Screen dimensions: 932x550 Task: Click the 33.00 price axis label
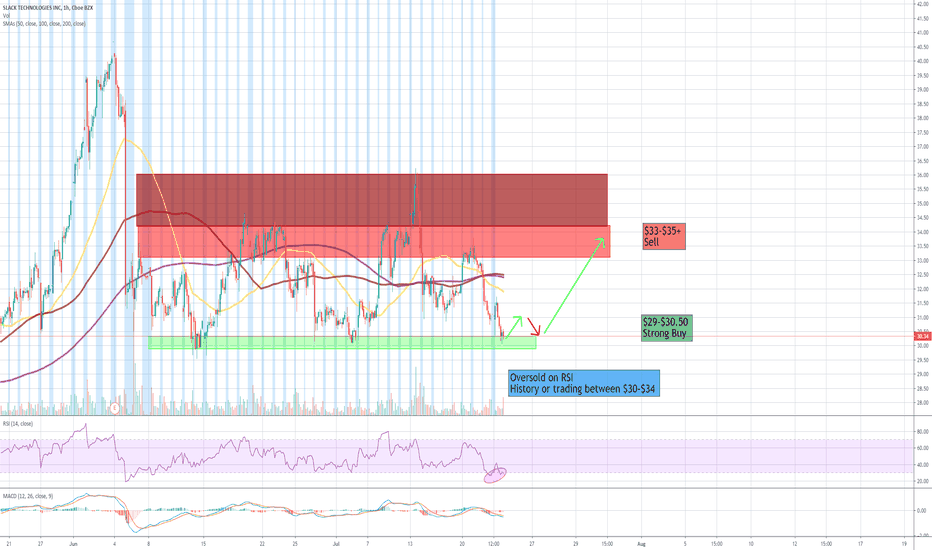922,260
